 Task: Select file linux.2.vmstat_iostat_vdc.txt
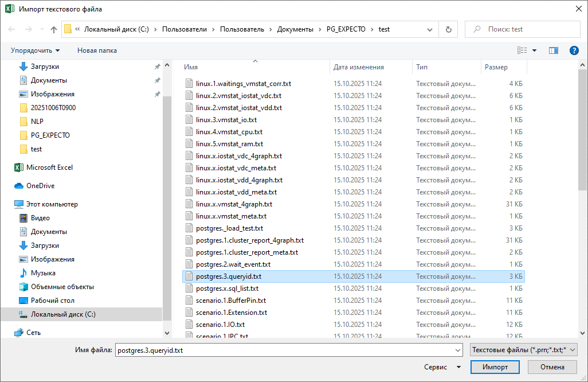(x=238, y=96)
